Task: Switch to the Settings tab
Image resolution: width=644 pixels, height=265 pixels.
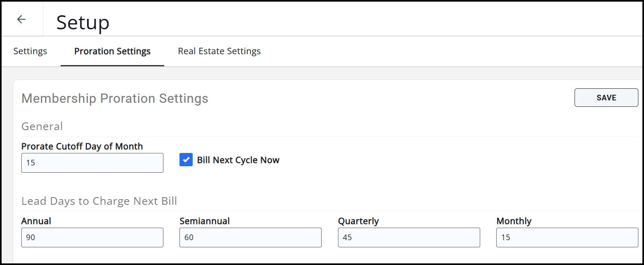Action: pos(30,51)
